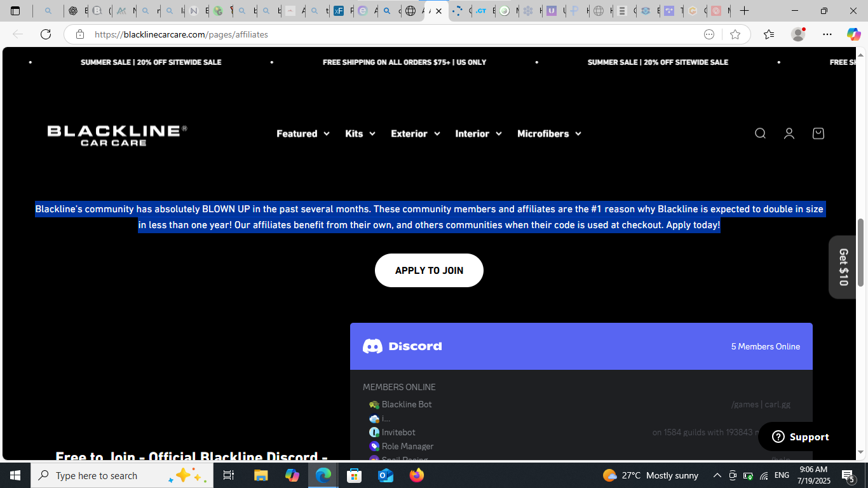Add this page to favorites star
Screen dimensions: 868x488
[x=735, y=34]
